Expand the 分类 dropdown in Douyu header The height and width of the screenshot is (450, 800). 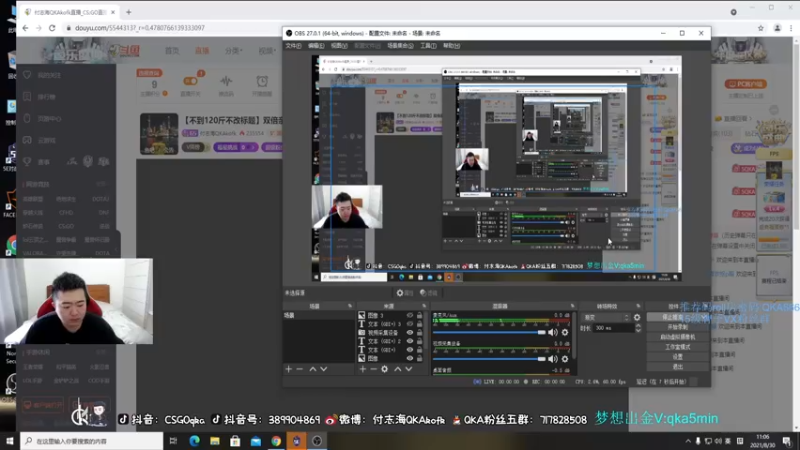coord(233,51)
